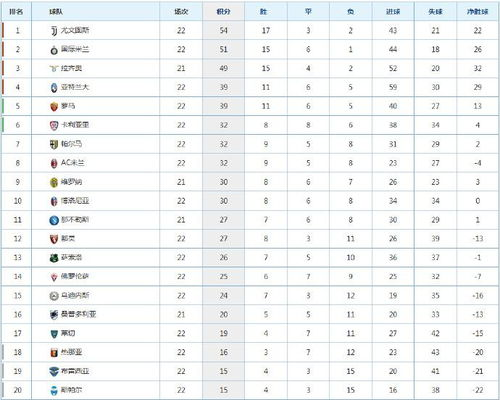Click the Inter Milan crest in row 2
Viewport: 500px width, 400px height.
[x=54, y=50]
